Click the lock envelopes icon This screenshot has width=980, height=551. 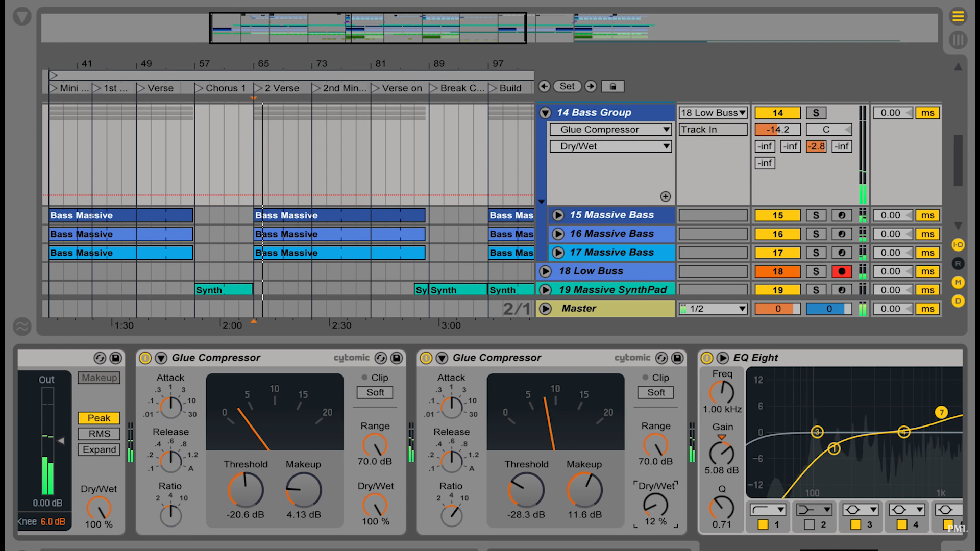[x=612, y=86]
